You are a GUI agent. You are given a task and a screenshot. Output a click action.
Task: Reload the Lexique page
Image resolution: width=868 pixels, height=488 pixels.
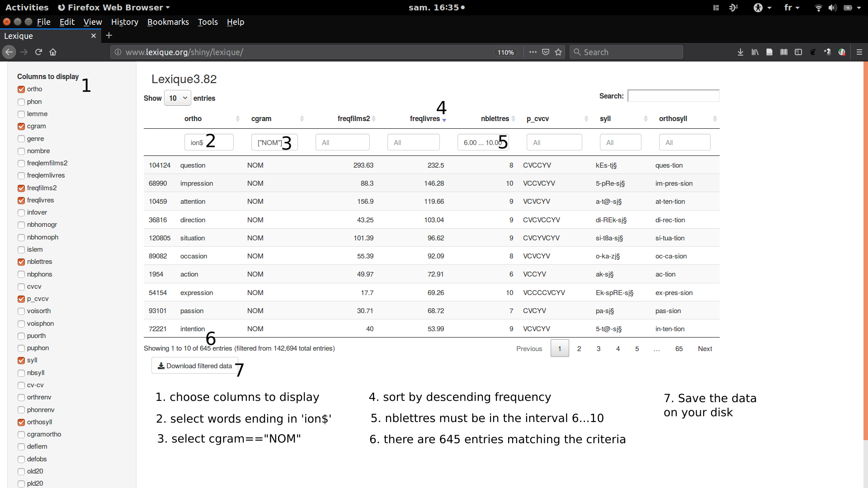point(38,52)
